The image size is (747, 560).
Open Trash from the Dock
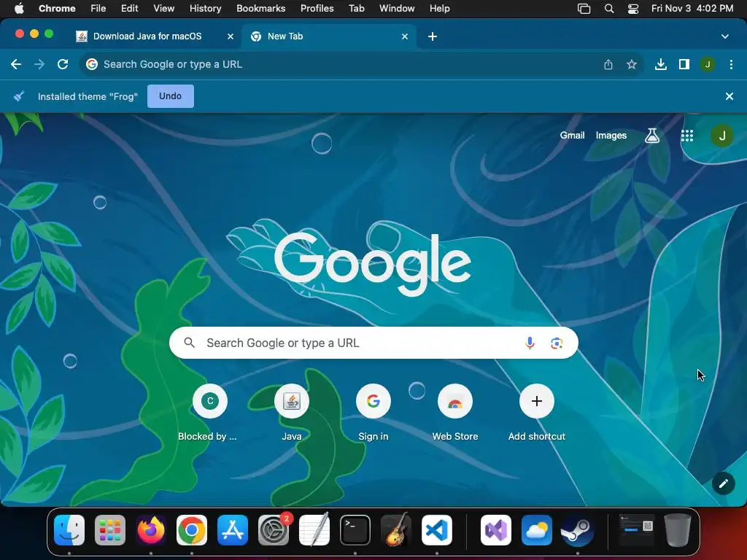tap(678, 530)
